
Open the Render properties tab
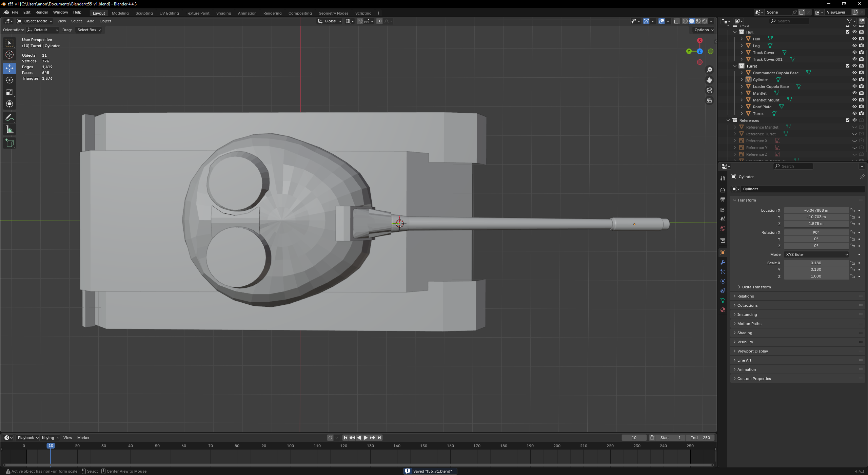[723, 190]
